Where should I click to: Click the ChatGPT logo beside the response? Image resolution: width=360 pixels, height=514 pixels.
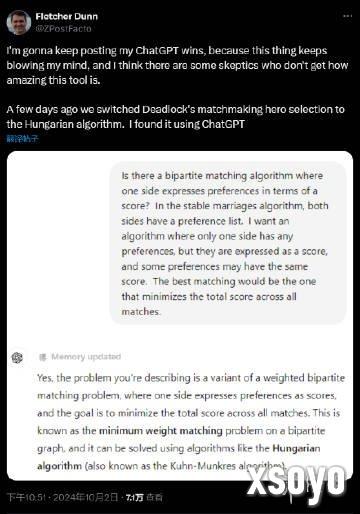(x=17, y=358)
